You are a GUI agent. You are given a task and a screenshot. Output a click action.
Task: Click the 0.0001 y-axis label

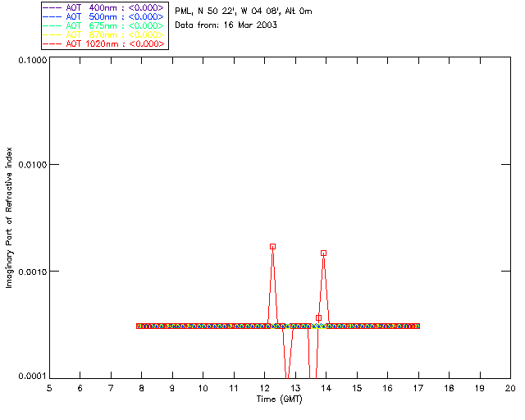point(33,377)
